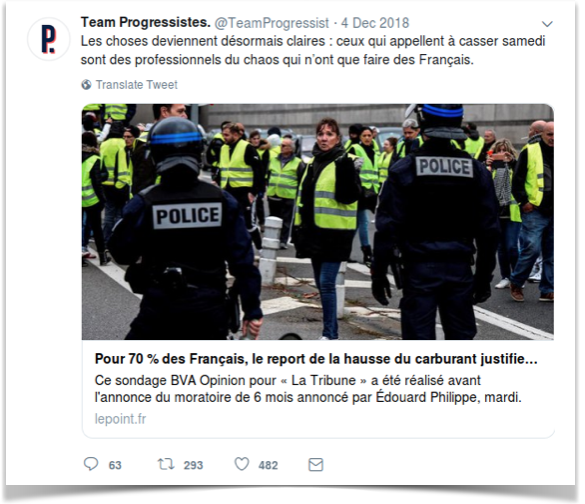Open the 4 Dec 2018 timestamp
Screen dimensions: 585x504
click(375, 23)
